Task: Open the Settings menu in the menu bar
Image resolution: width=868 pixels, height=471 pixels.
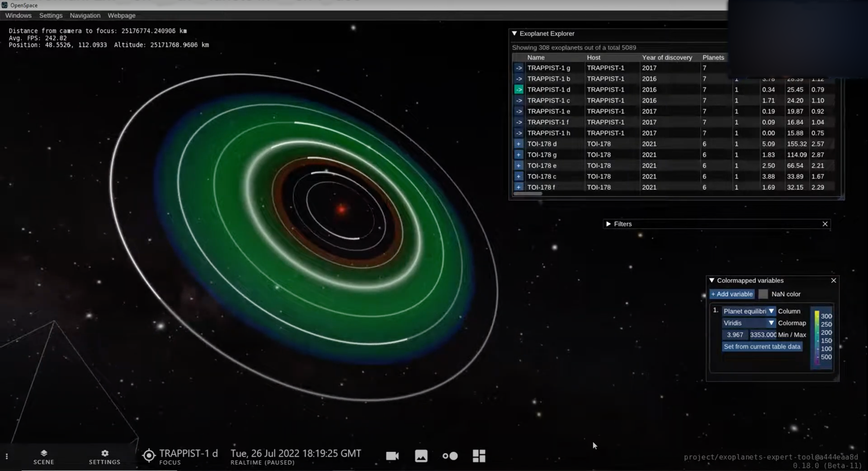Action: [51, 15]
